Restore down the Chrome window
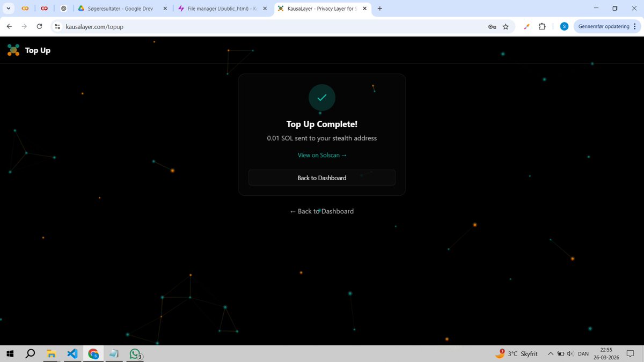644x362 pixels. (614, 8)
